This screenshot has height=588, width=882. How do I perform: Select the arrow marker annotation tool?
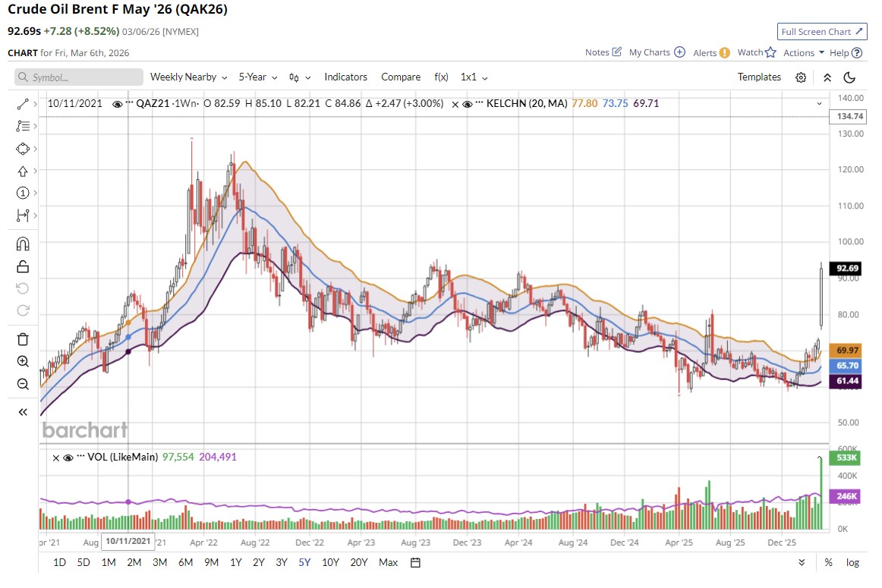click(x=23, y=171)
